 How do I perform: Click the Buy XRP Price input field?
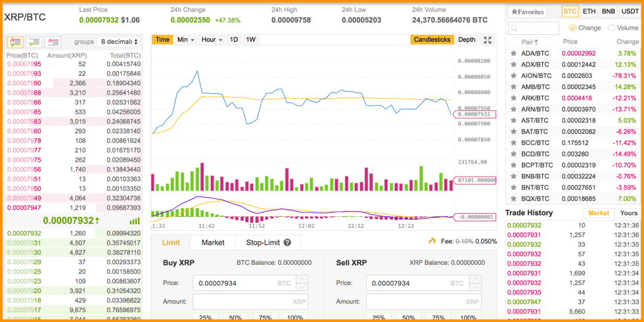244,283
